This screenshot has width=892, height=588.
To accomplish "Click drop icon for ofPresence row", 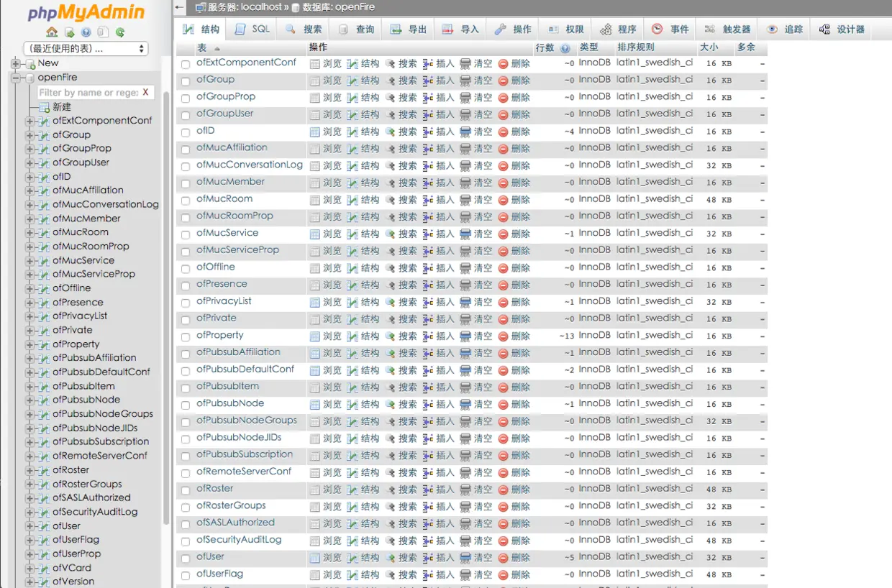I will click(x=503, y=285).
